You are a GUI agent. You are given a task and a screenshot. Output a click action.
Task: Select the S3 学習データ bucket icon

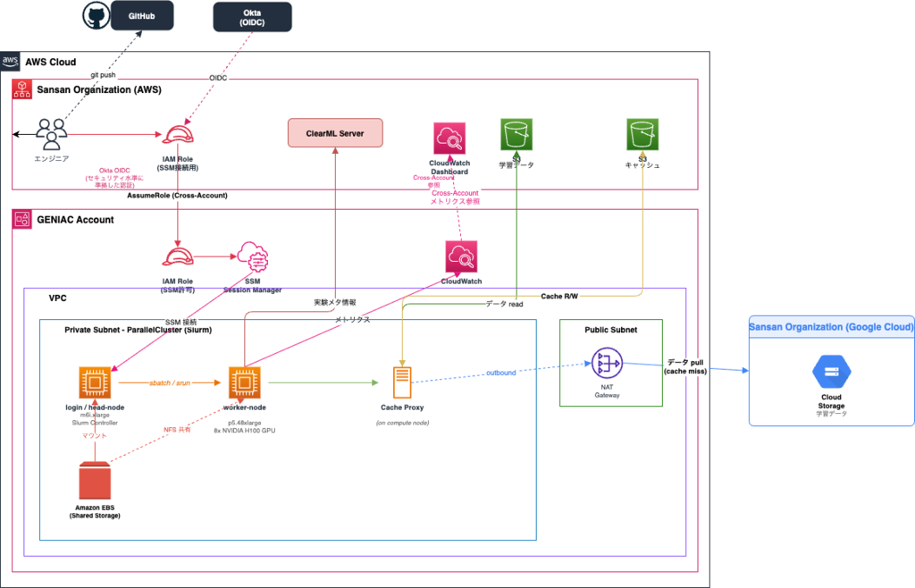pos(516,134)
